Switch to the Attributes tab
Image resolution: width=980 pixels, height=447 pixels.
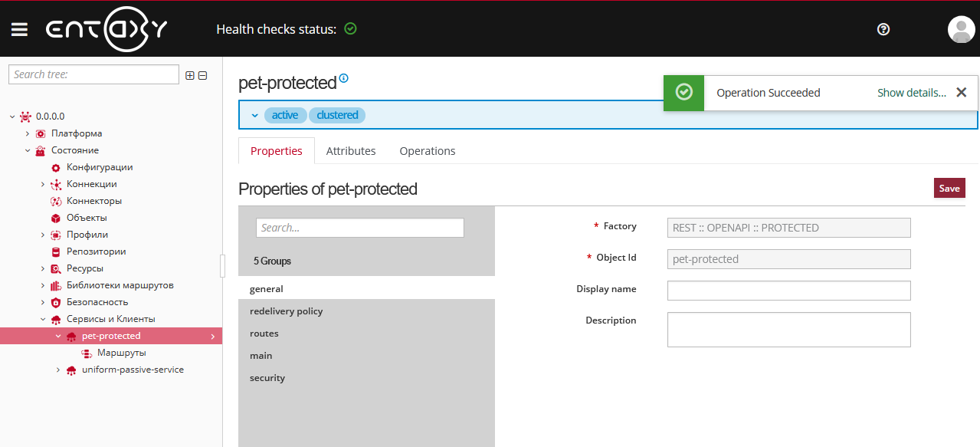350,150
